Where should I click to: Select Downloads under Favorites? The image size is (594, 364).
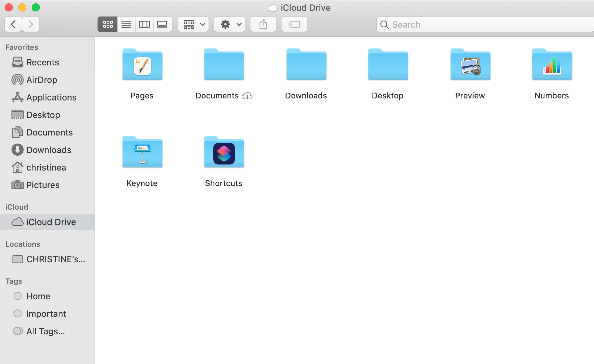point(47,150)
